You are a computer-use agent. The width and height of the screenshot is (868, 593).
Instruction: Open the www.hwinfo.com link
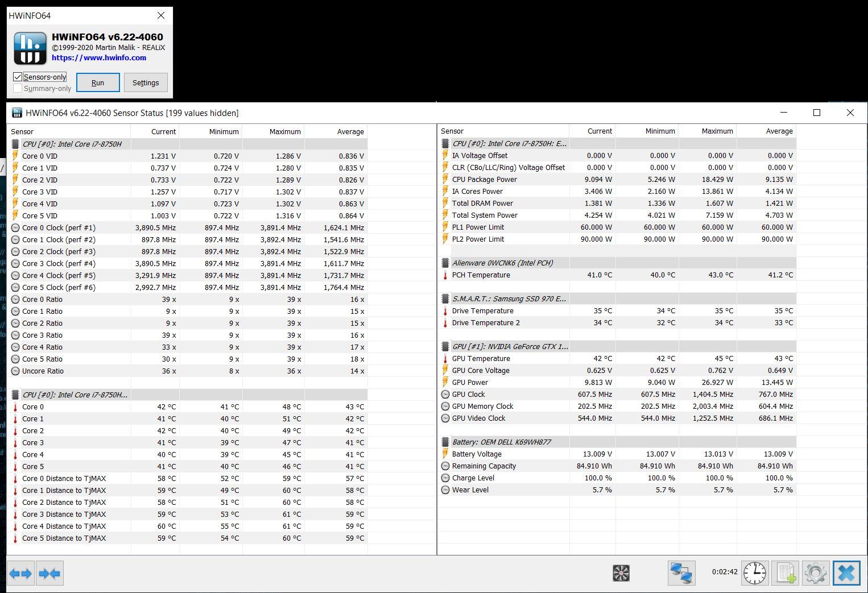(99, 57)
